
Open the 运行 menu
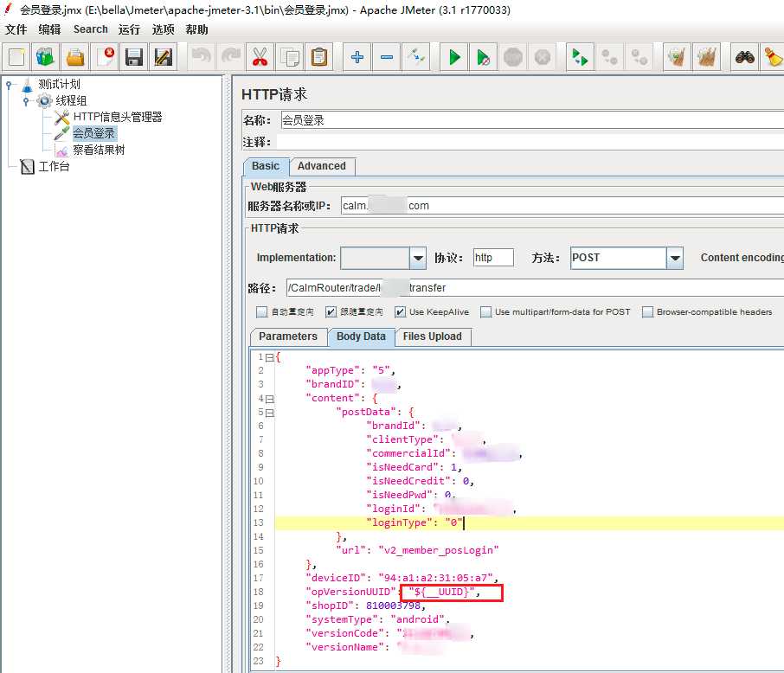pyautogui.click(x=129, y=29)
